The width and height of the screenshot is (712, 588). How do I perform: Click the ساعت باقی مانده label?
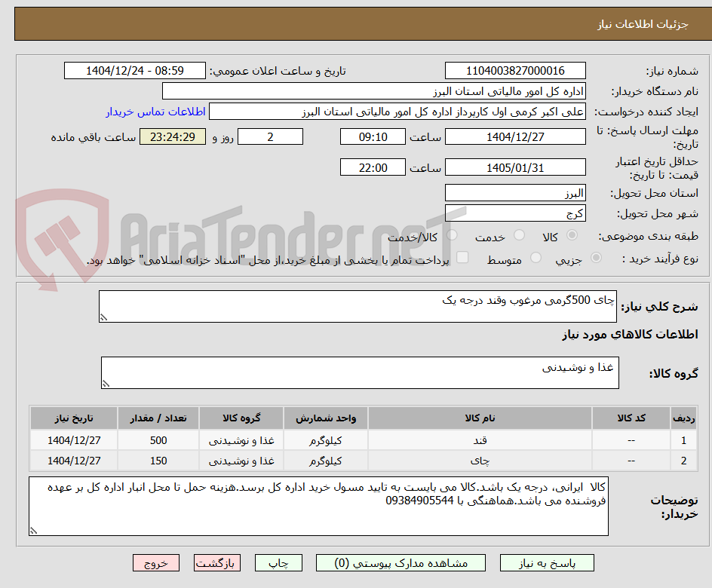click(x=93, y=137)
